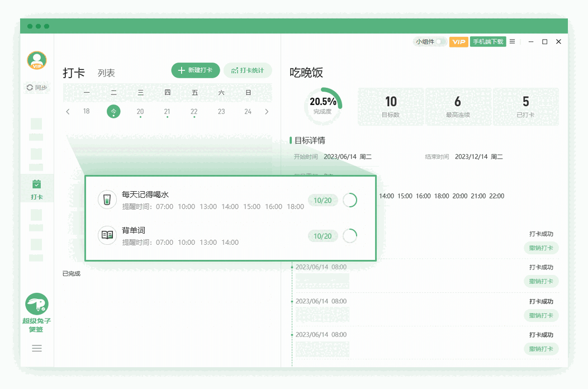Select date 23 in the week calendar
The image size is (588, 389).
point(221,111)
